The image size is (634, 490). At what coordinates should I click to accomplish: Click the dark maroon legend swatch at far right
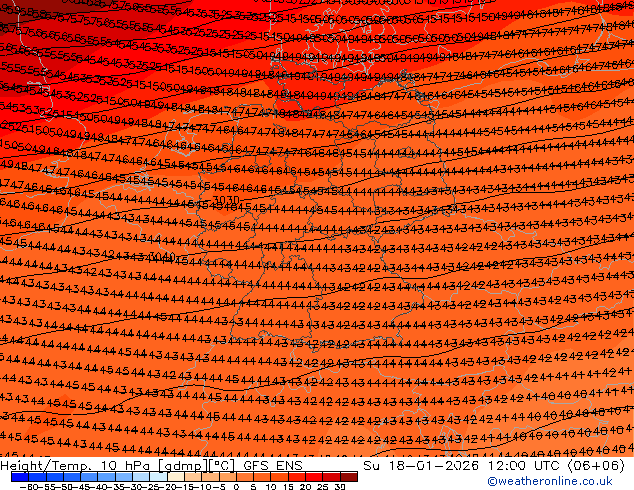point(349,477)
